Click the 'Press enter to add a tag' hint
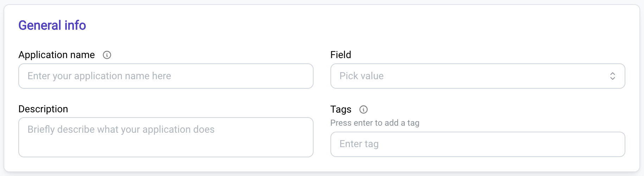Viewport: 644px width, 176px height. click(375, 123)
